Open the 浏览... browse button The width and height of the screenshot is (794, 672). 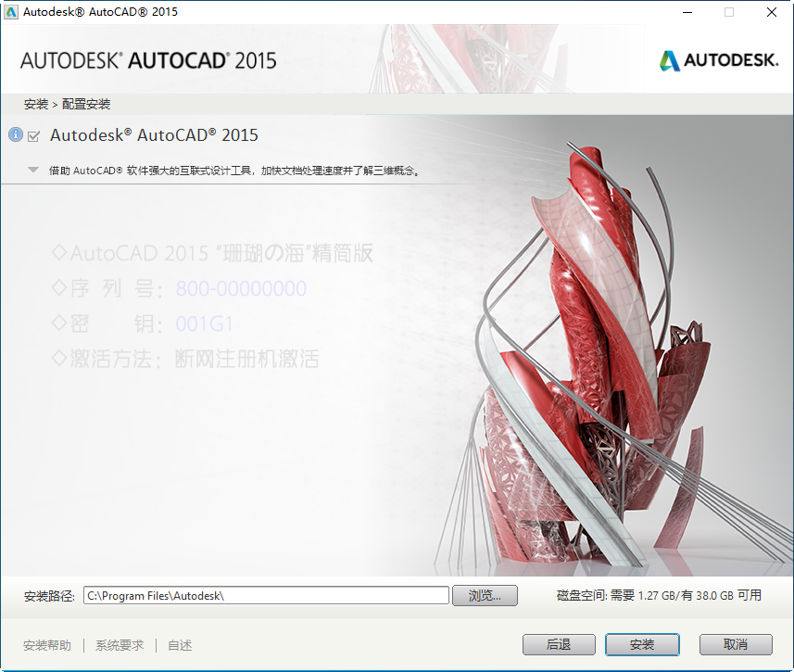(485, 595)
